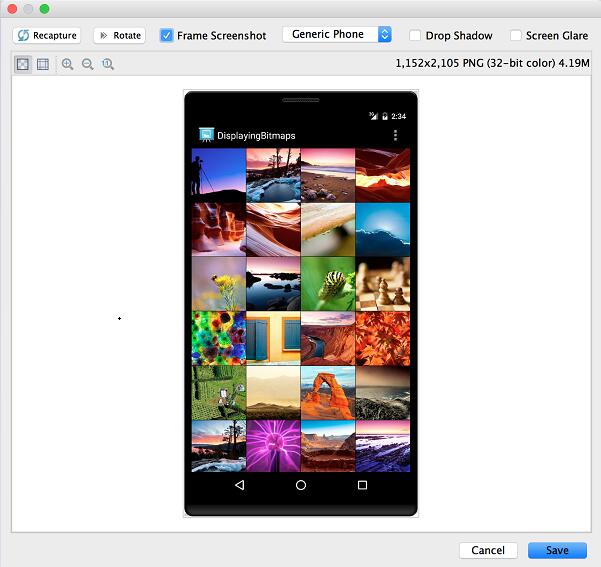The height and width of the screenshot is (567, 601).
Task: Tap the Android recent apps button
Action: click(x=362, y=485)
